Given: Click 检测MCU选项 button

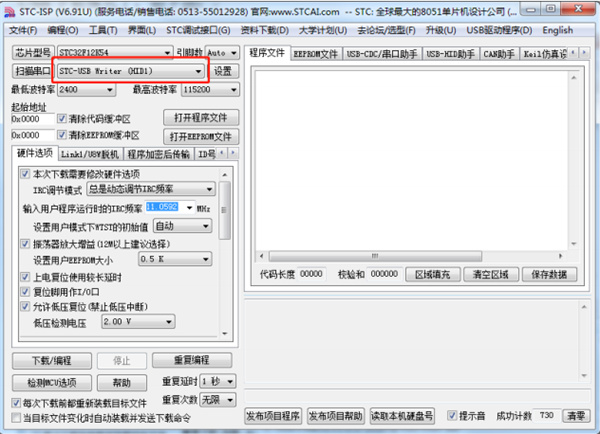Looking at the screenshot, I should (52, 382).
